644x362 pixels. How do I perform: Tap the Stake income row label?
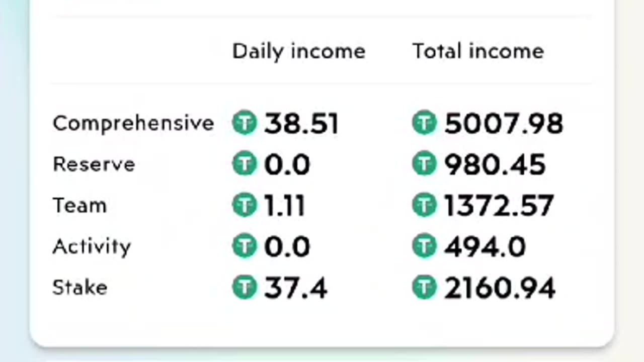click(79, 288)
